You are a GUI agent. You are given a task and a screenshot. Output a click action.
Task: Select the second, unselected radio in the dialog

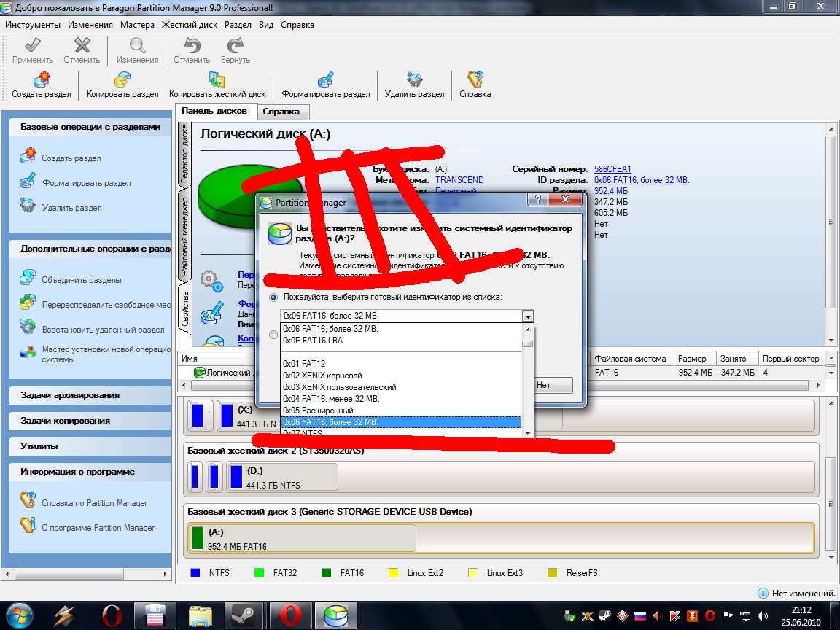[273, 335]
